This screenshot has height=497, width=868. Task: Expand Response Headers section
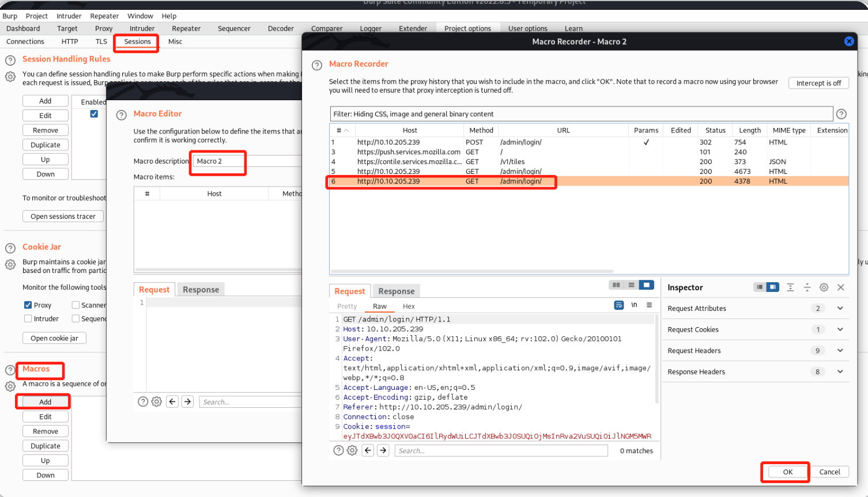840,371
